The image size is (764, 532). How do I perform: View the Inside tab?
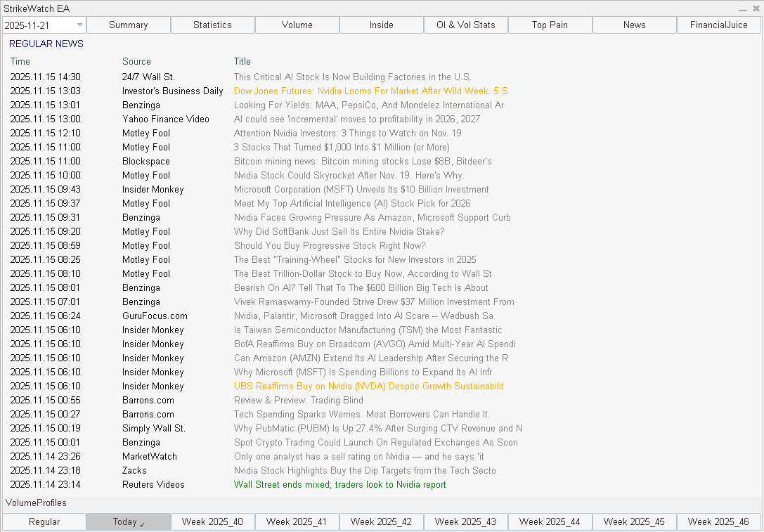coord(381,25)
